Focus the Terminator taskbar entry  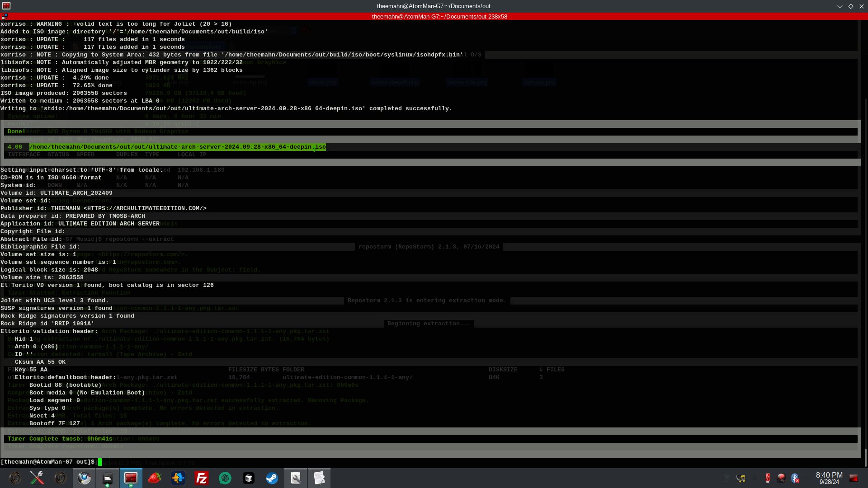click(x=131, y=478)
